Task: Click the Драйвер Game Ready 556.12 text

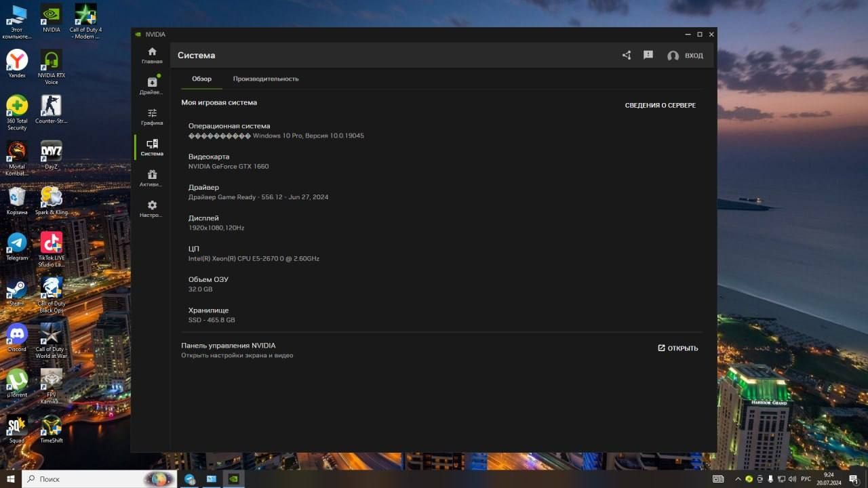Action: pos(258,197)
